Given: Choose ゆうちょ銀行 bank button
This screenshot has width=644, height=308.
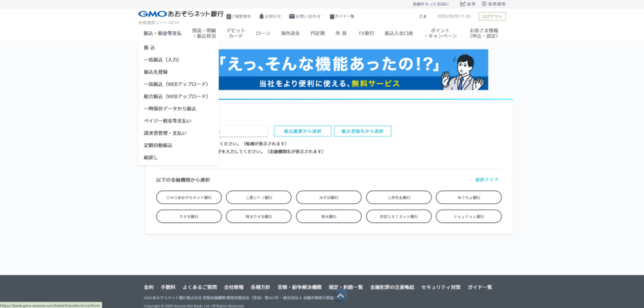Looking at the screenshot, I should click(x=469, y=197).
